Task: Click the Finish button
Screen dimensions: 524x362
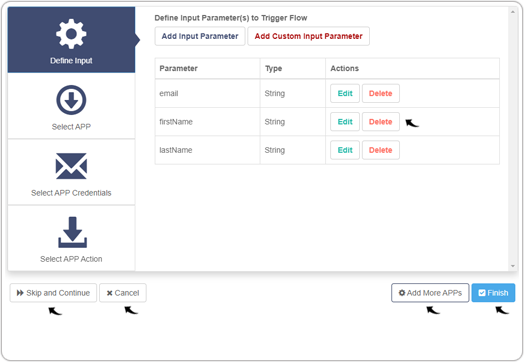Action: pos(493,293)
